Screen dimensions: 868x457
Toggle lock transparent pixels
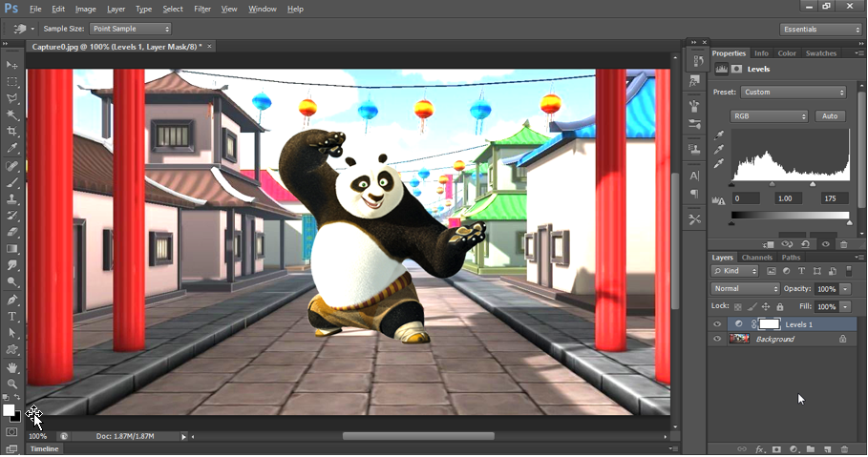[737, 306]
